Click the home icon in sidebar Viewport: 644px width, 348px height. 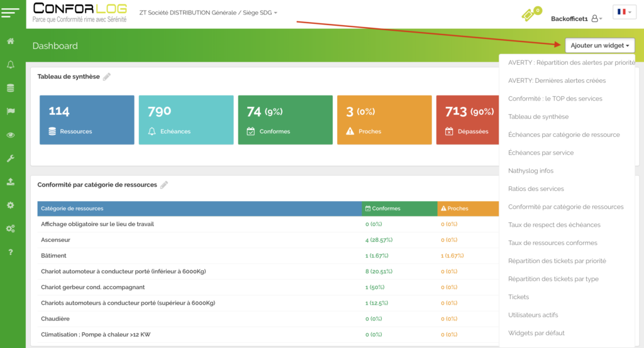click(11, 41)
